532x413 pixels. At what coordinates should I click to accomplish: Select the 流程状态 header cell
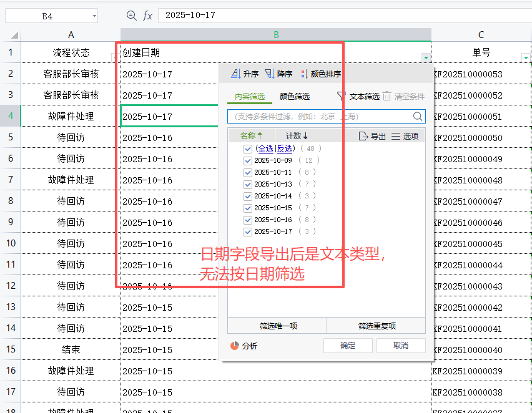[71, 52]
